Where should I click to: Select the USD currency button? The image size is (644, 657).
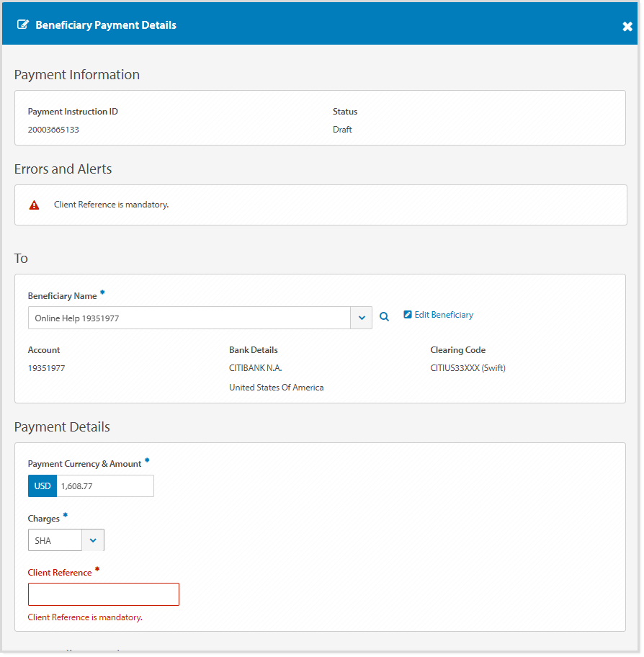point(43,486)
